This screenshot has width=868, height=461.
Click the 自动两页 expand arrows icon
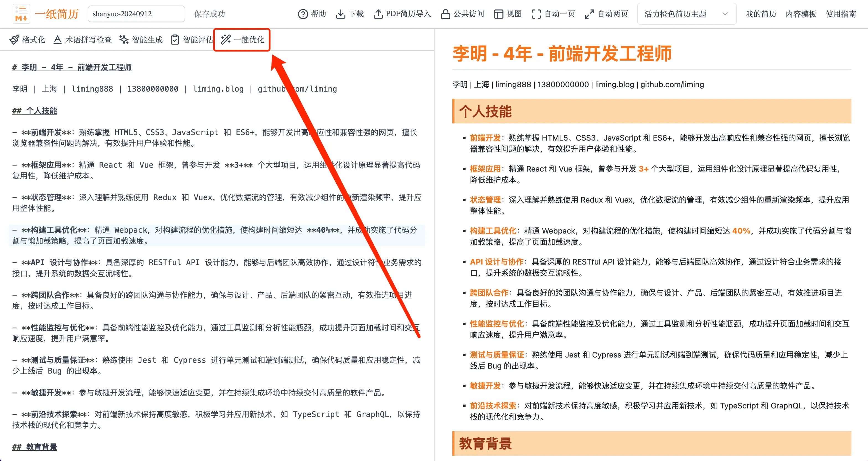(589, 14)
